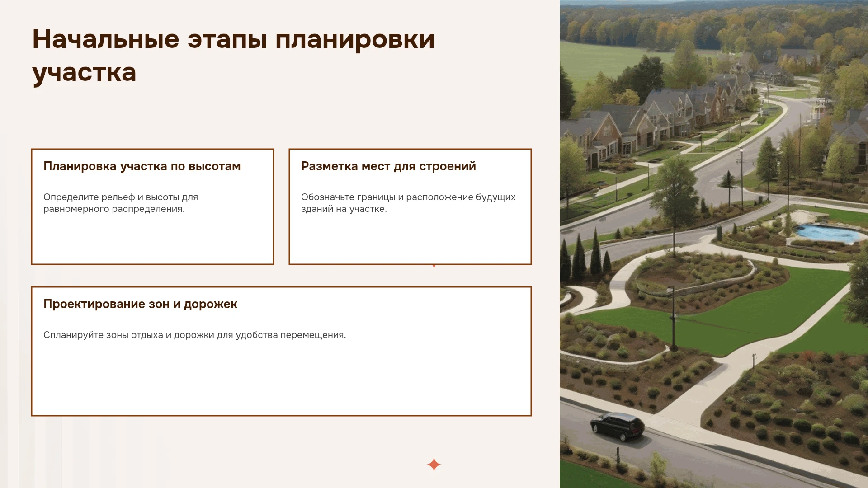Select the slide title 'Начальные этапы планировки участка'

[233, 56]
